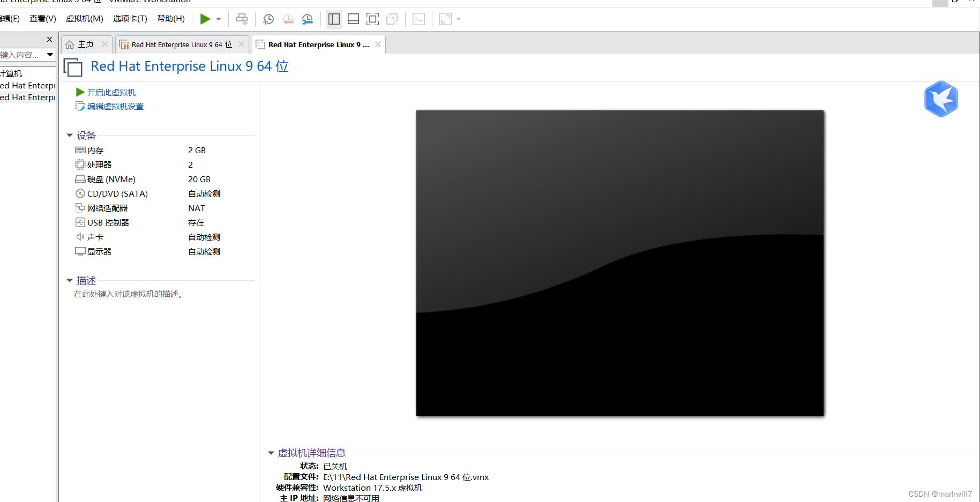Switch to the 主页 tab
Screen dimensions: 980x502
click(86, 44)
